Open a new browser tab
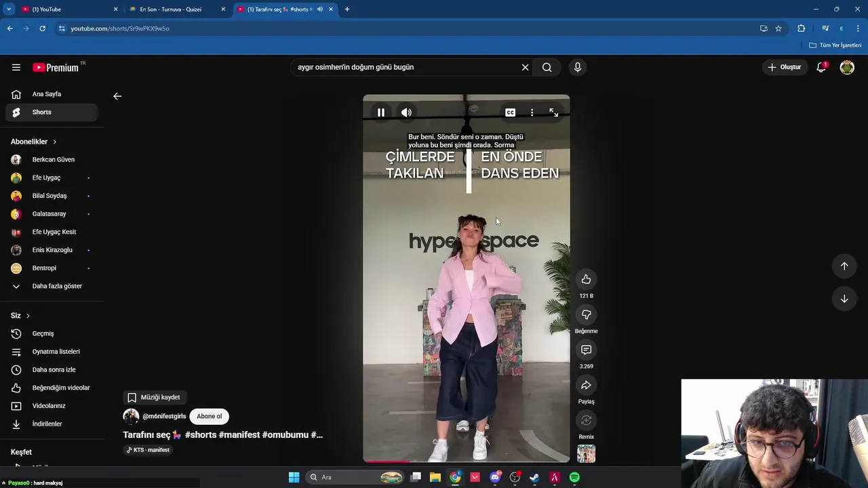Screen dimensions: 868x488 [347, 9]
